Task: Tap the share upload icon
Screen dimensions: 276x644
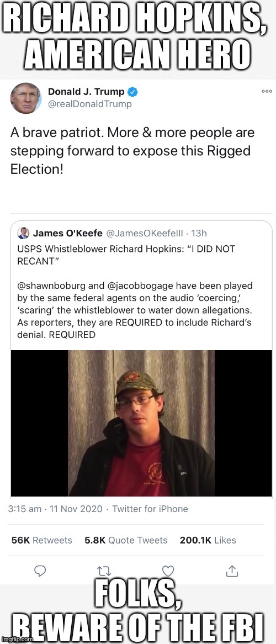Action: coord(232,570)
